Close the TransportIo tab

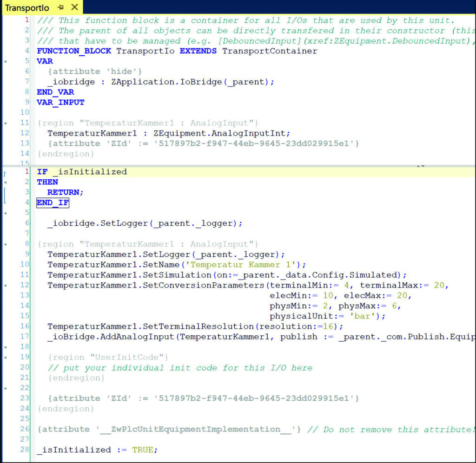[x=74, y=7]
